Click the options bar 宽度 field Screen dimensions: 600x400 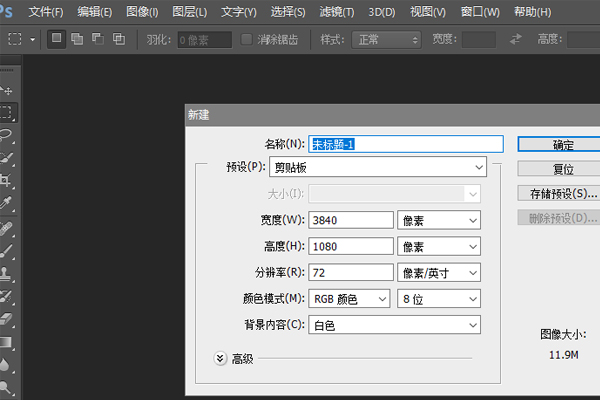(479, 39)
